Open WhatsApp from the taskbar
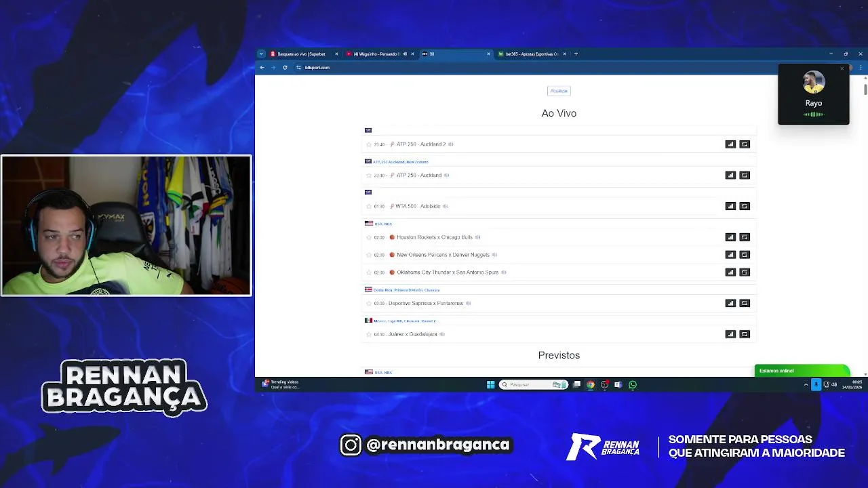868x488 pixels. pos(633,384)
